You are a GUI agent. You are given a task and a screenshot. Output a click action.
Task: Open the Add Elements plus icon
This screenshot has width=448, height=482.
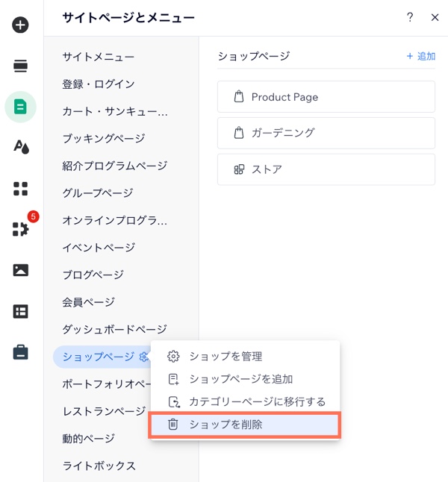click(20, 25)
